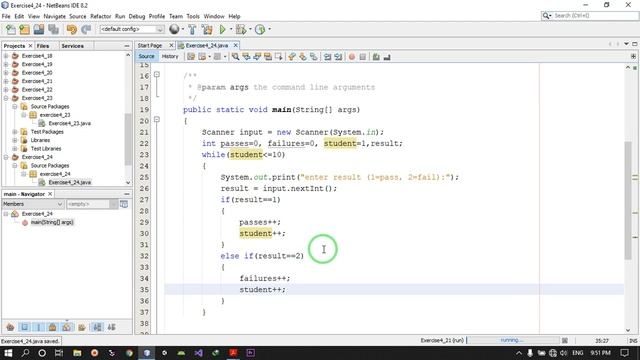Viewport: 640px width, 360px height.
Task: Click the editor vertical scrollbar thumb
Action: (628, 200)
